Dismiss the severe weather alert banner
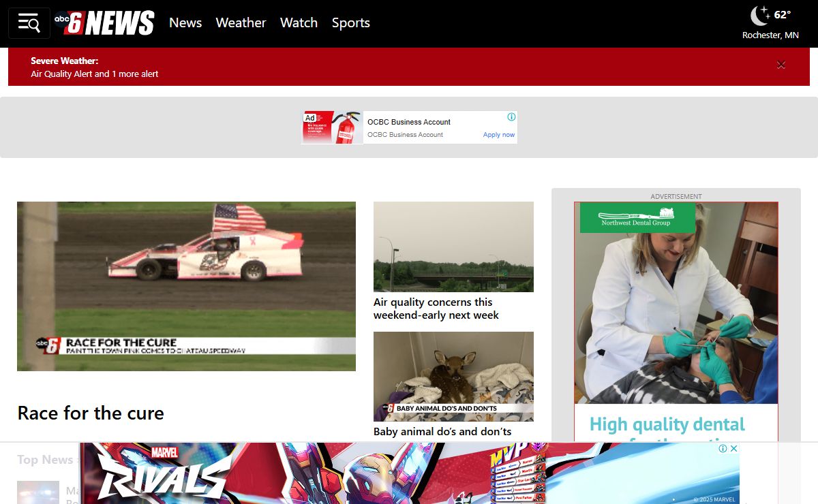 pos(781,65)
